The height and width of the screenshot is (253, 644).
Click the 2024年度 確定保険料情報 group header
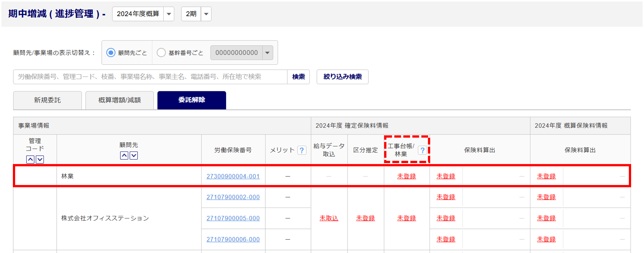[421, 126]
